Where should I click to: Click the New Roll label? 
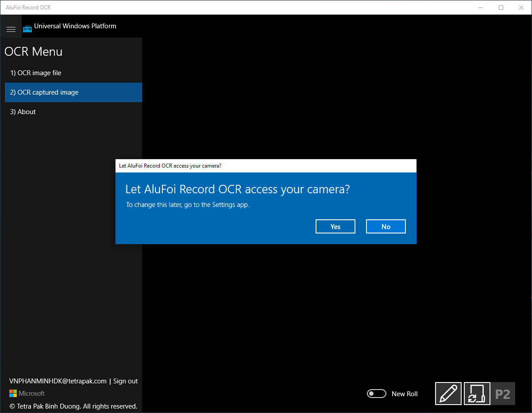(405, 394)
